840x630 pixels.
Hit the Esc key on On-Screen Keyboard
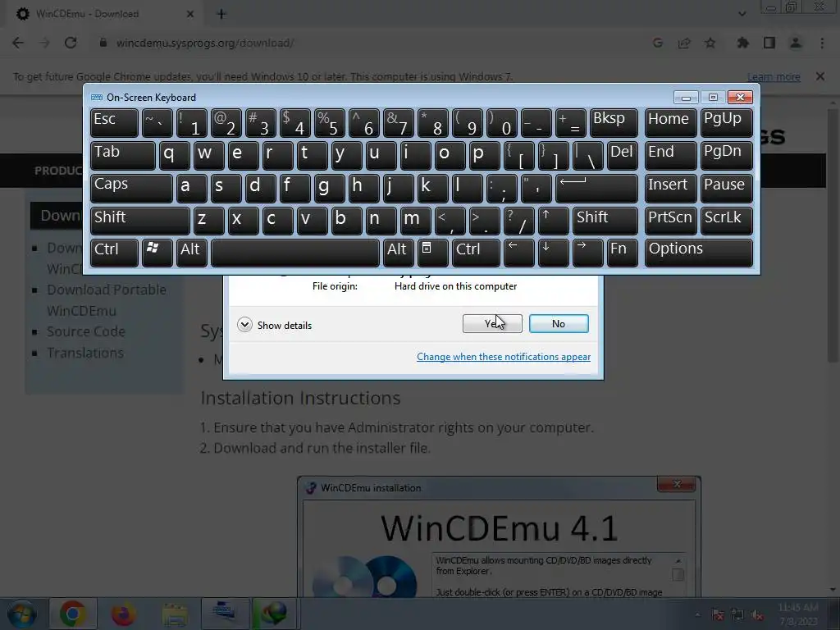tap(114, 123)
